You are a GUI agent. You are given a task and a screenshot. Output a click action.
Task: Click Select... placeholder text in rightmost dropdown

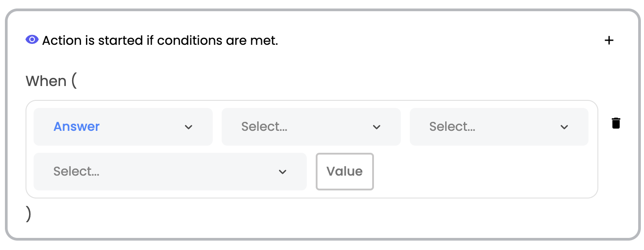tap(452, 127)
